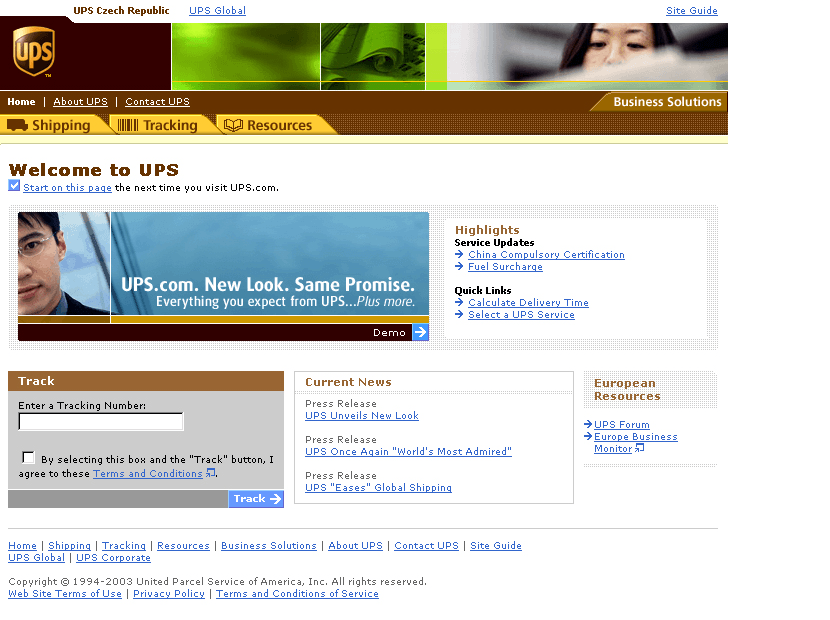830x620 pixels.
Task: Click the truck icon on the Shipping tab
Action: tap(17, 125)
